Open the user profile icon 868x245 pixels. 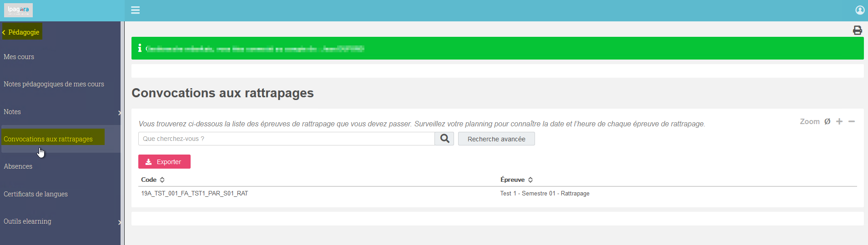[860, 10]
